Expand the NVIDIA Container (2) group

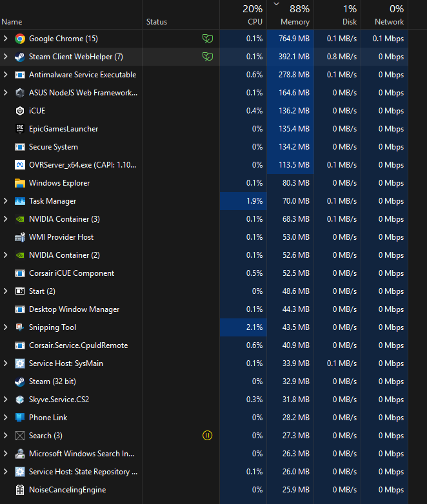tap(5, 255)
